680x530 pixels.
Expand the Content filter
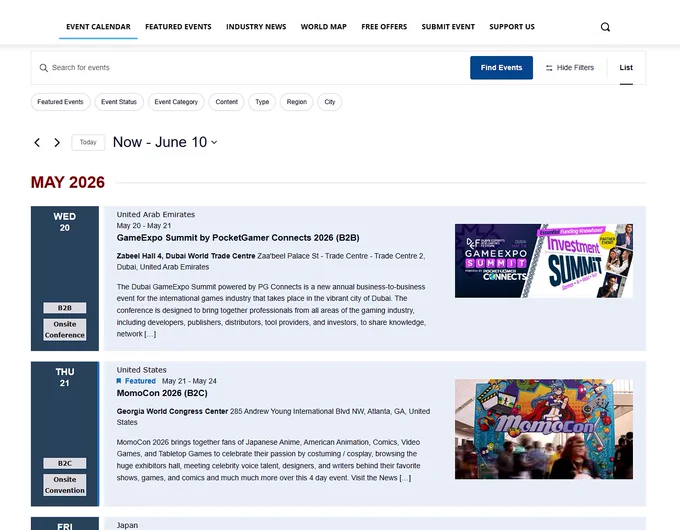pos(226,102)
